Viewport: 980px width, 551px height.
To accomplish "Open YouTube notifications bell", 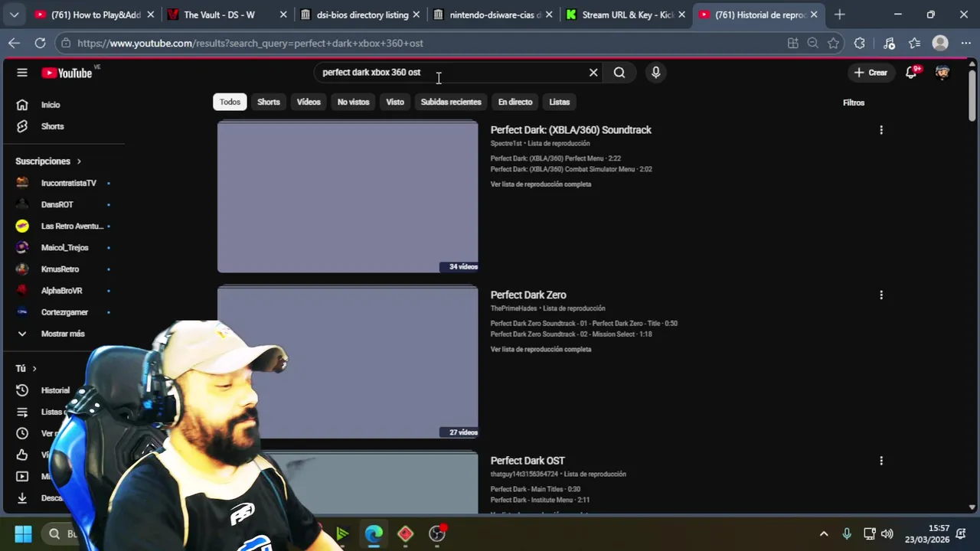I will [911, 73].
